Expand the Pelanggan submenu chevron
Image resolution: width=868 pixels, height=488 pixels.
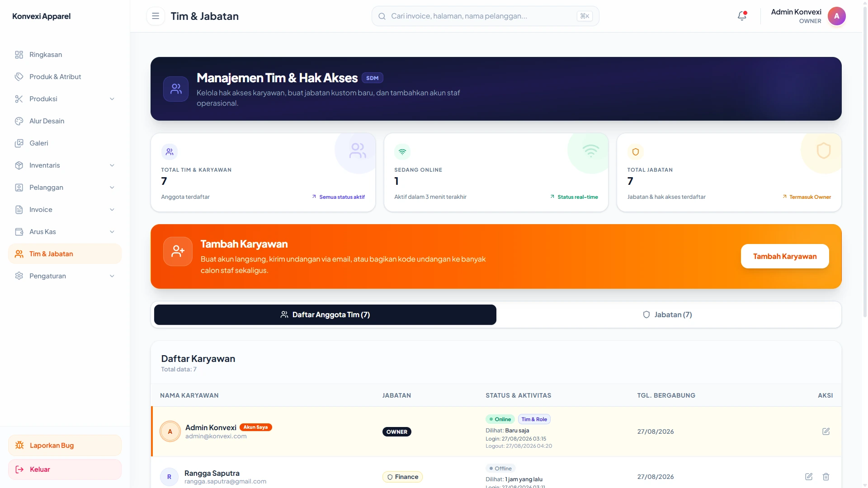pos(112,188)
